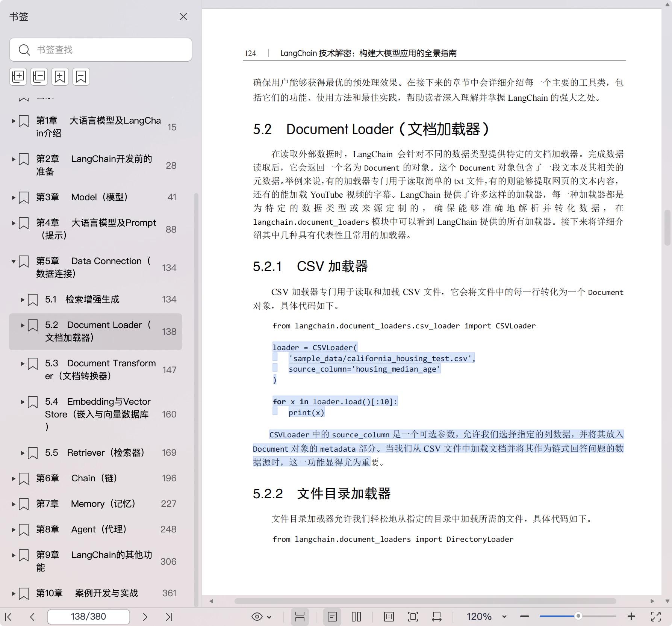This screenshot has width=672, height=626.
Task: Open bookmark 第9章 LangChain的其他功能
Action: tap(94, 561)
